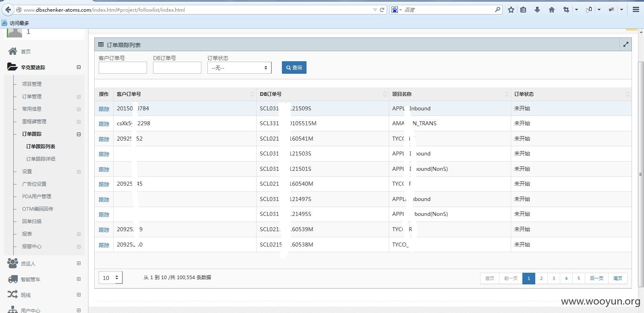
Task: Open the bookmarks list icon
Action: [x=523, y=10]
